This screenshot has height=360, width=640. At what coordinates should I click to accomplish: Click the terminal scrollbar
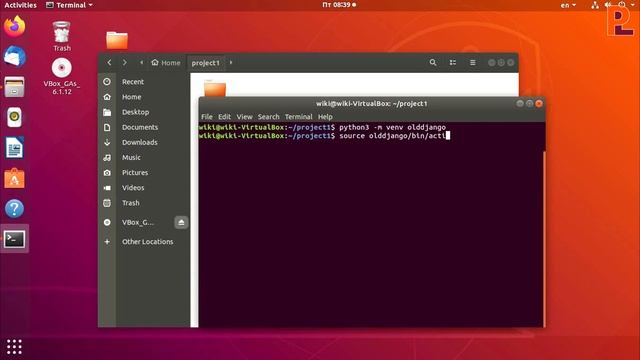pos(544,238)
